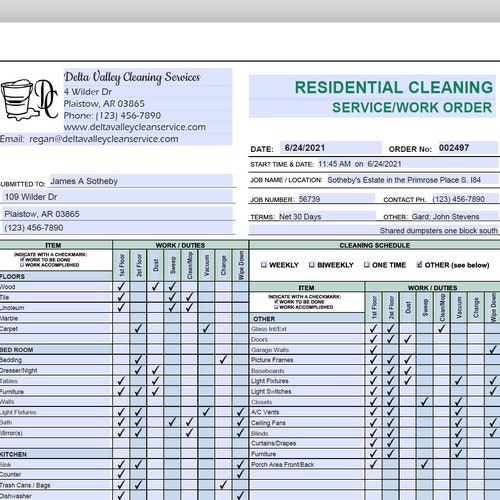Edit the ORDER No field 002497
This screenshot has width=500, height=500.
coord(468,148)
